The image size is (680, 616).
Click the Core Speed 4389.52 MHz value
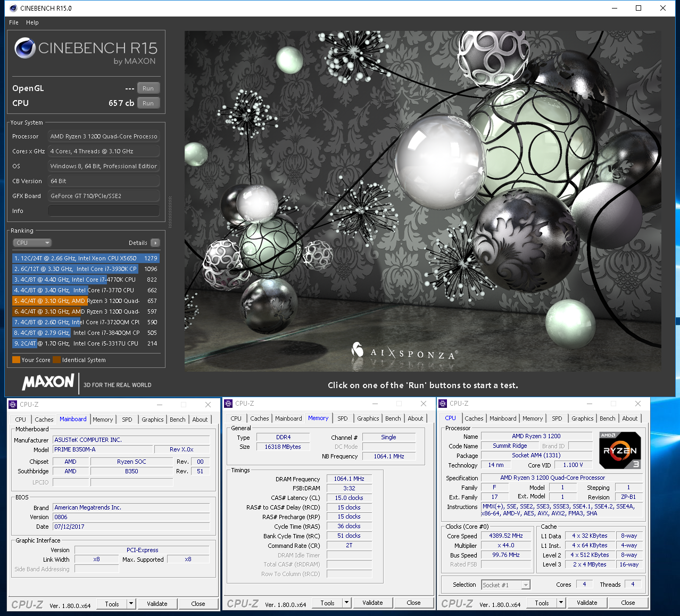[506, 536]
